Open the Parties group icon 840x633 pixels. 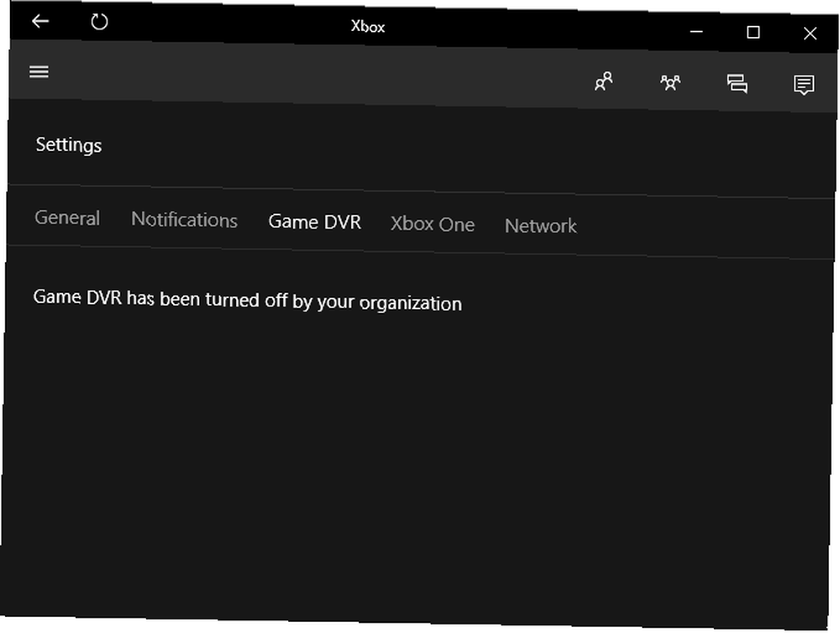click(x=670, y=83)
